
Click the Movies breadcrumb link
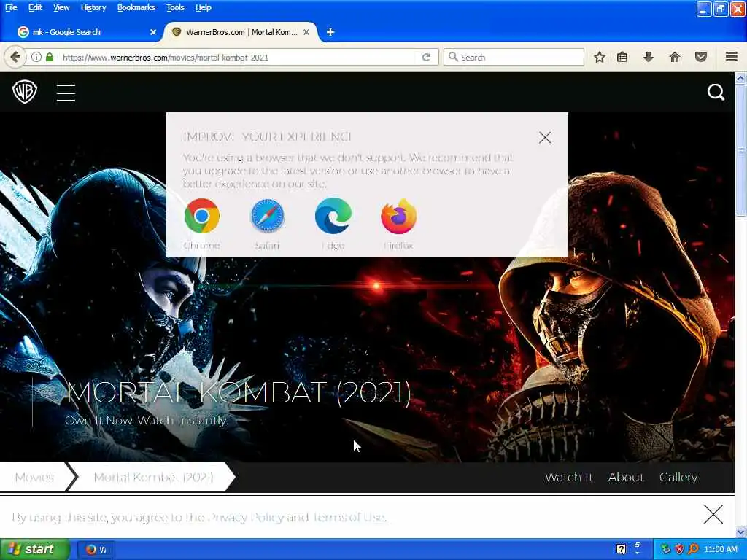click(x=34, y=477)
